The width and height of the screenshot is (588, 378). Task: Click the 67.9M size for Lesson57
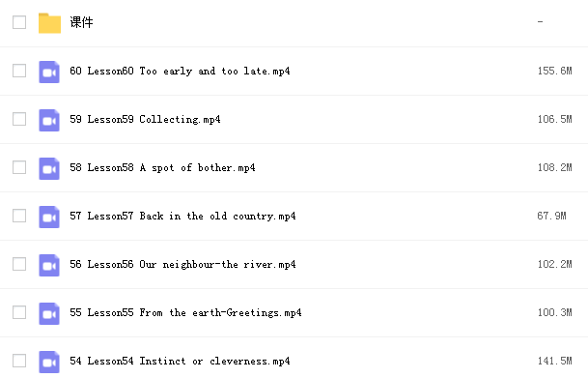click(551, 216)
